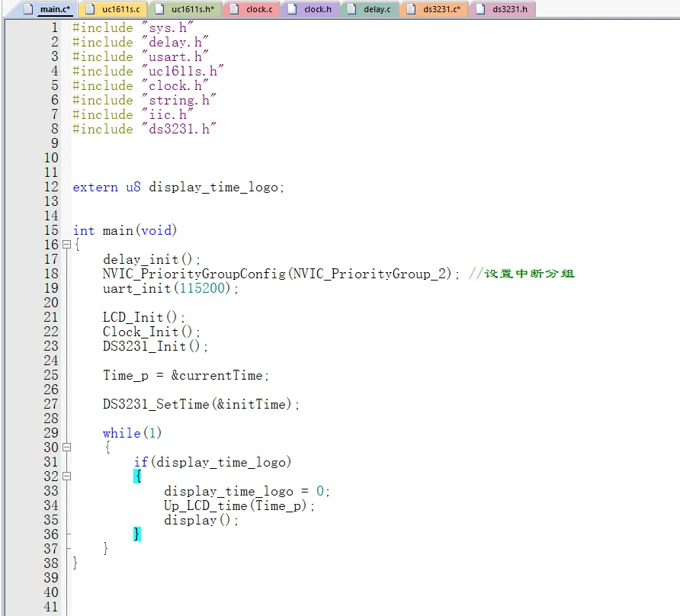Collapse the main function fold at line 16
Image resolution: width=680 pixels, height=616 pixels.
(x=66, y=245)
